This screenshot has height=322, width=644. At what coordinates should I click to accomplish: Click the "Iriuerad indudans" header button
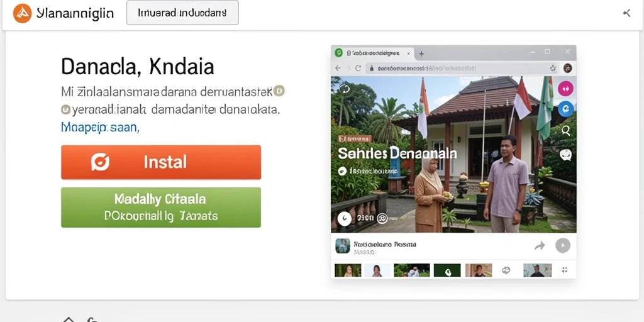[x=182, y=13]
